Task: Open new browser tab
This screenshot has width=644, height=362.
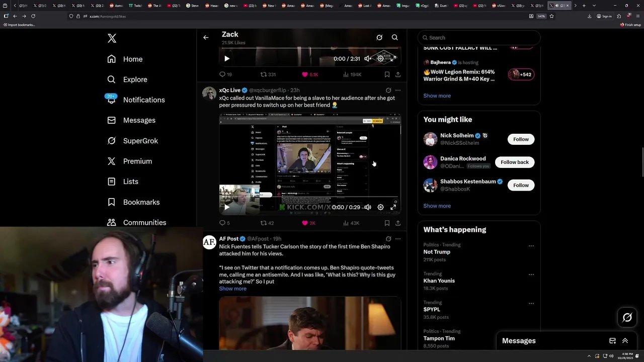Action: (x=584, y=6)
